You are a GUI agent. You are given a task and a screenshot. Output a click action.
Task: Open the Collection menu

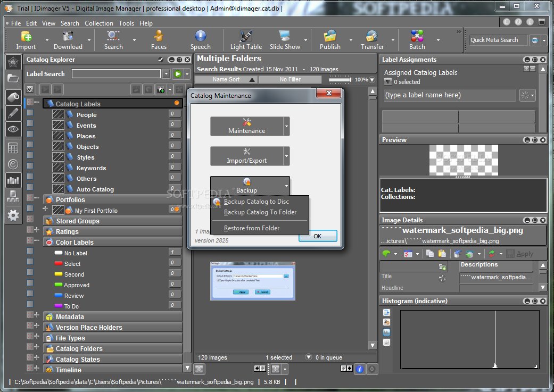pyautogui.click(x=99, y=23)
